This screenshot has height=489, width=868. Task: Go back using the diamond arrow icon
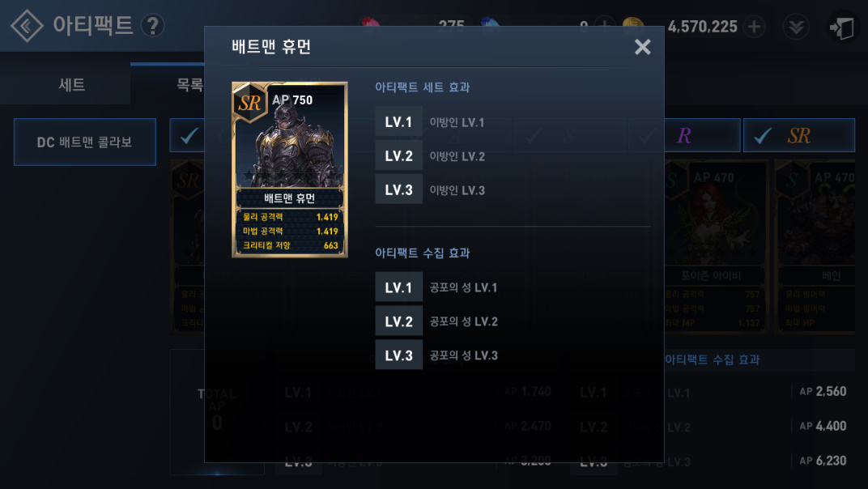27,25
